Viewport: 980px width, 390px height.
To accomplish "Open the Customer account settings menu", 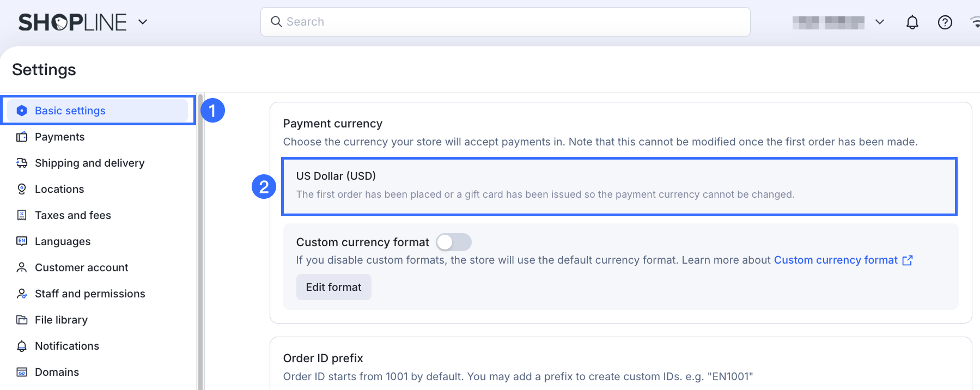I will coord(81,267).
